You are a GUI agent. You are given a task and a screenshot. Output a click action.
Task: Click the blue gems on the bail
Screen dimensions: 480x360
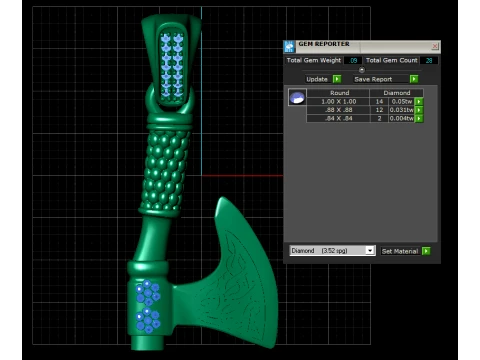pos(172,65)
